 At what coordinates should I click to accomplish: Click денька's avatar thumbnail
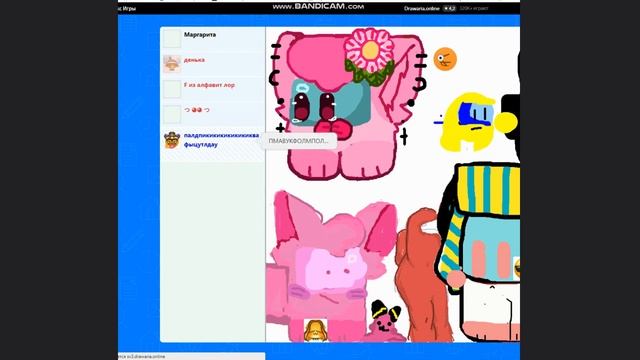172,64
